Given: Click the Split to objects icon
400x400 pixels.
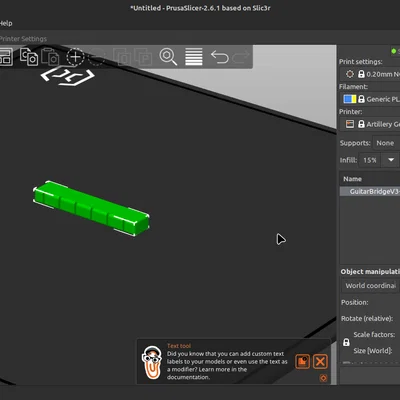Looking at the screenshot, I should click(x=121, y=57).
